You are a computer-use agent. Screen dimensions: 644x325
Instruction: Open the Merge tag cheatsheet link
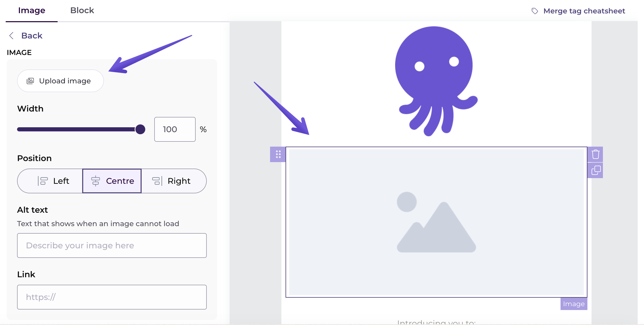click(584, 11)
